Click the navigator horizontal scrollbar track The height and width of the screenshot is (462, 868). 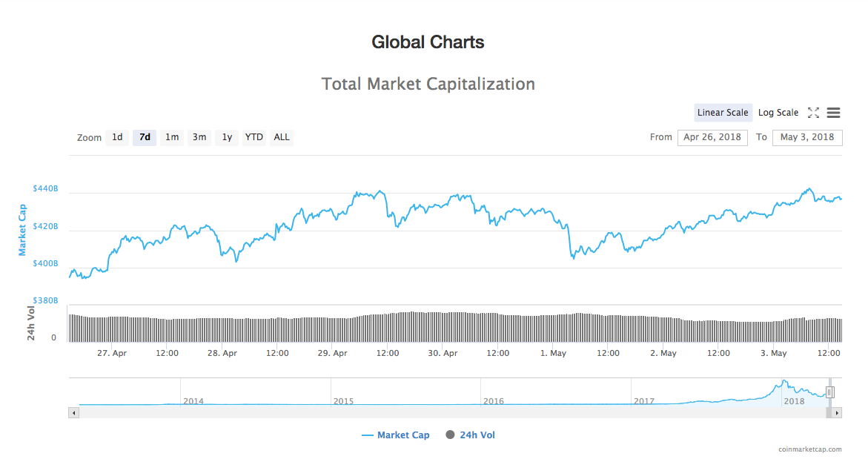pos(445,412)
